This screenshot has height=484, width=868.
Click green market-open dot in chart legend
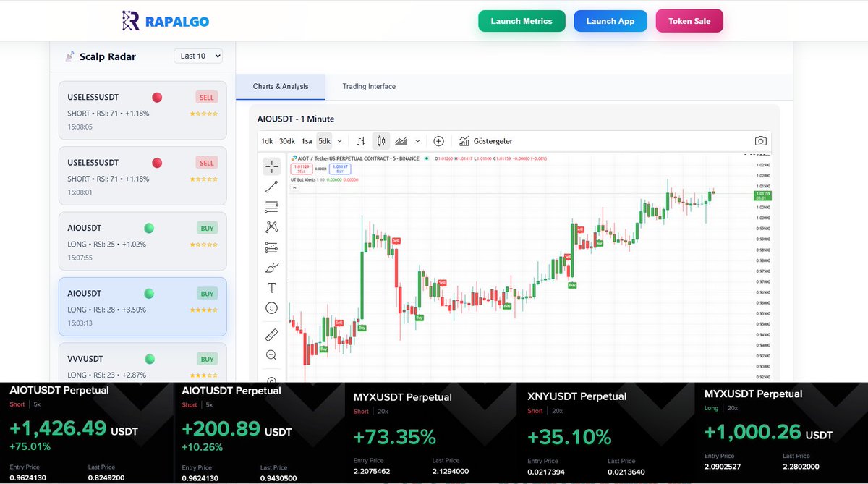427,158
